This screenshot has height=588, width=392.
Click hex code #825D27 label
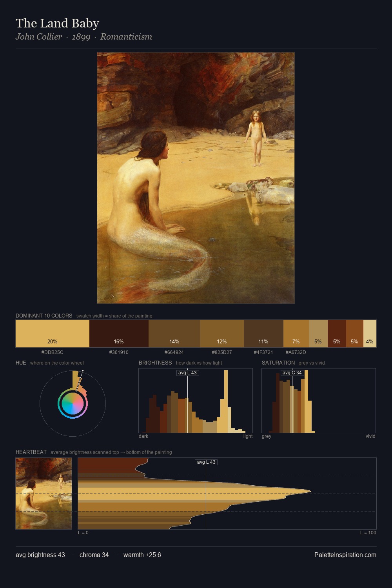(x=222, y=352)
